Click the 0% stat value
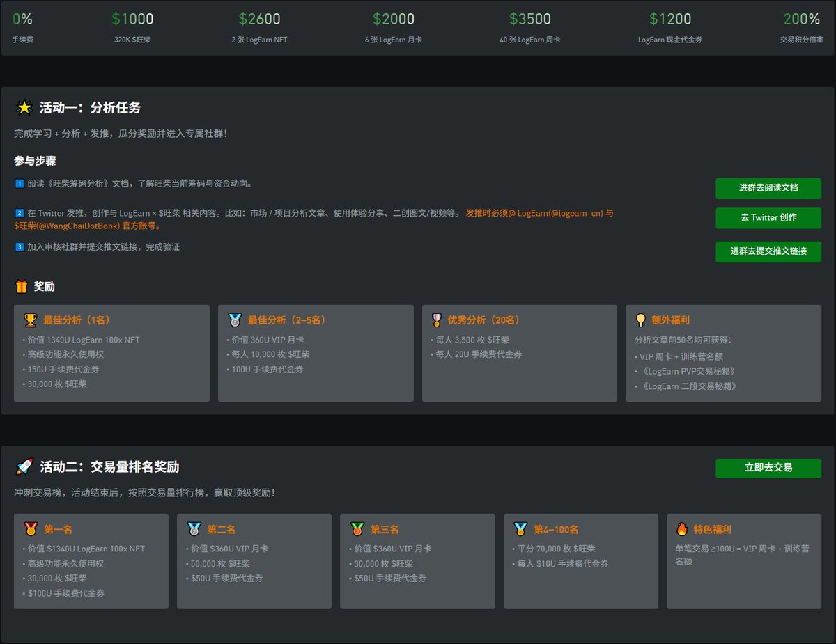Image resolution: width=836 pixels, height=644 pixels. (22, 19)
